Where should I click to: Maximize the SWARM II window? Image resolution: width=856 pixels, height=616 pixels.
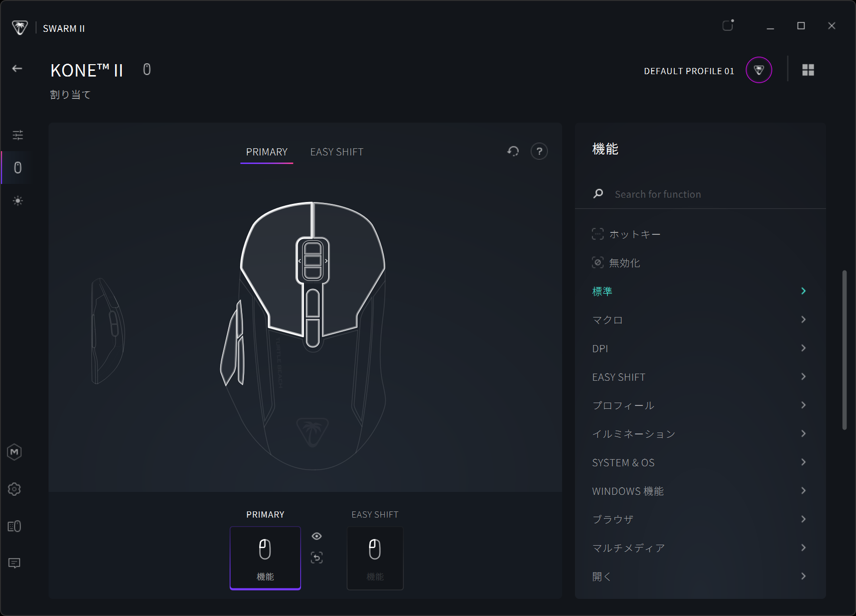tap(801, 26)
